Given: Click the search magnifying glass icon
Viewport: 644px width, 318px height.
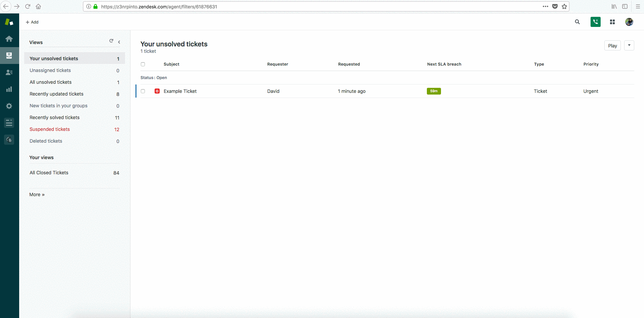Looking at the screenshot, I should point(577,22).
